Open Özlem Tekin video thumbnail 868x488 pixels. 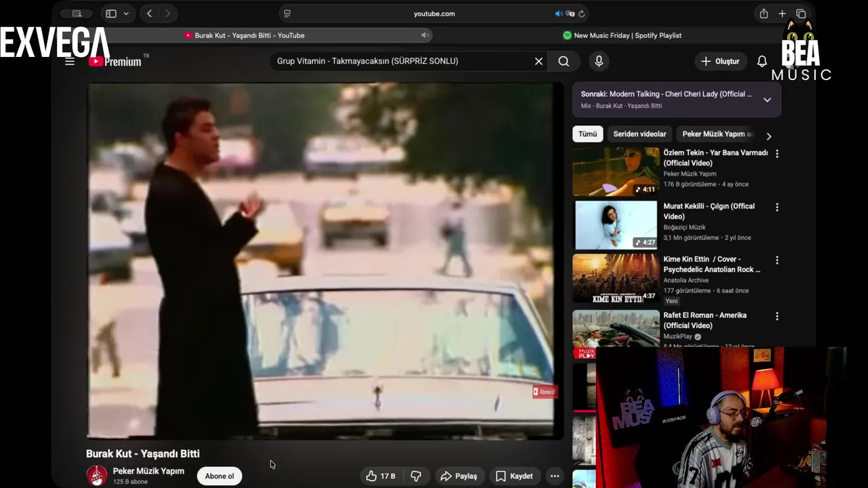pyautogui.click(x=616, y=171)
